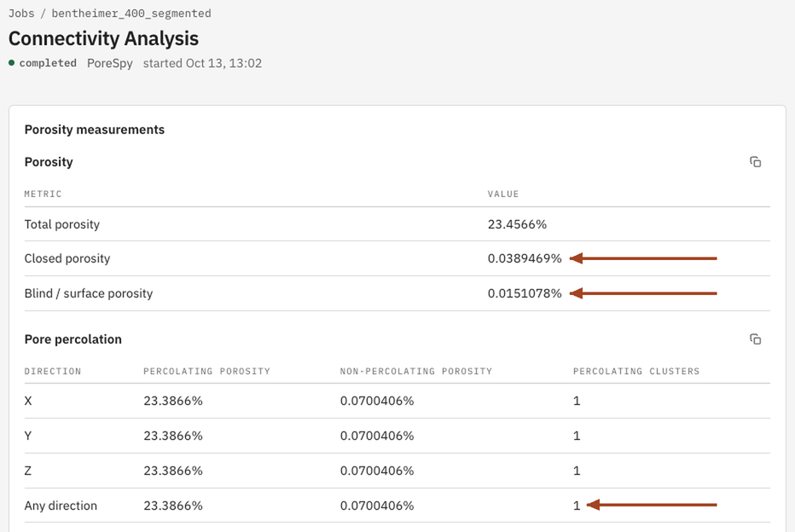This screenshot has width=795, height=532.
Task: Open the bentheimer_400_segmented breadcrumb link
Action: coord(131,14)
